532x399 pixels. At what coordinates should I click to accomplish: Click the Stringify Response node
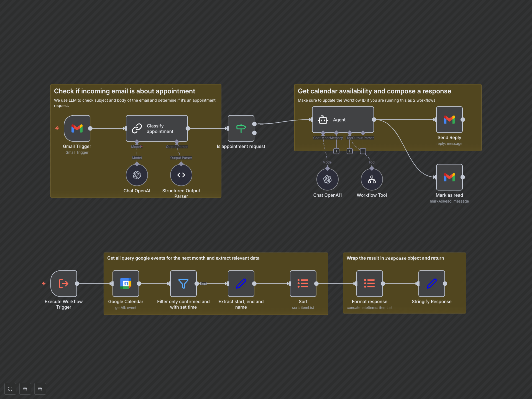(431, 284)
